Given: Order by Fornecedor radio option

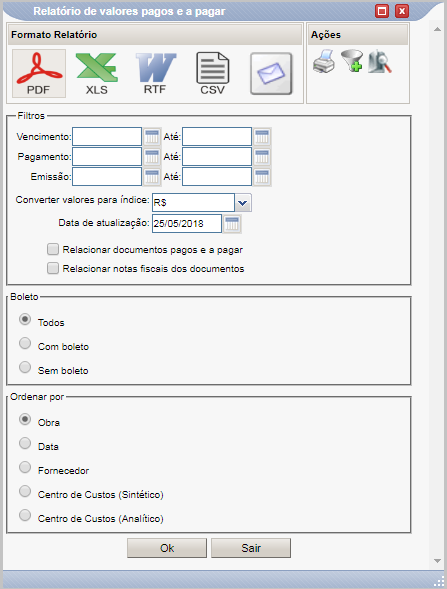Looking at the screenshot, I should [25, 467].
